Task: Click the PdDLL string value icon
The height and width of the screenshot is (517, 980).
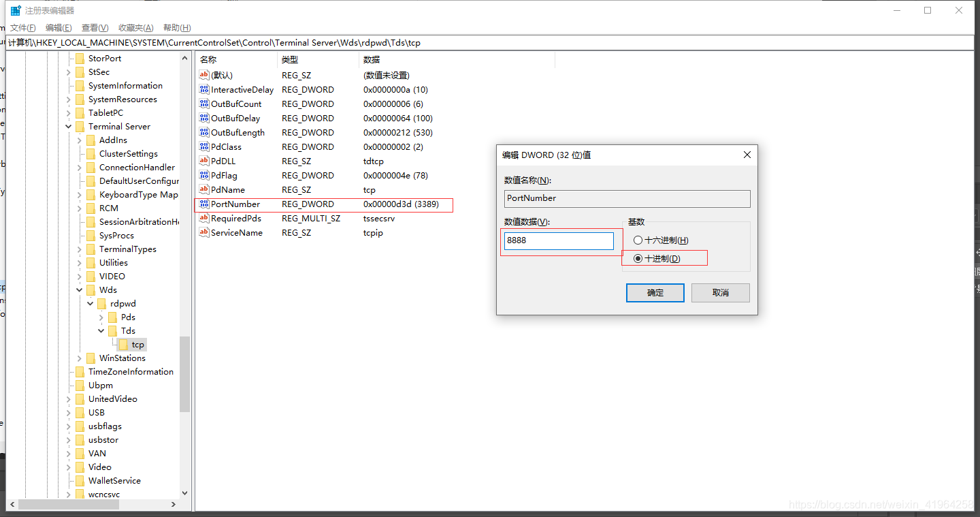Action: [x=204, y=161]
